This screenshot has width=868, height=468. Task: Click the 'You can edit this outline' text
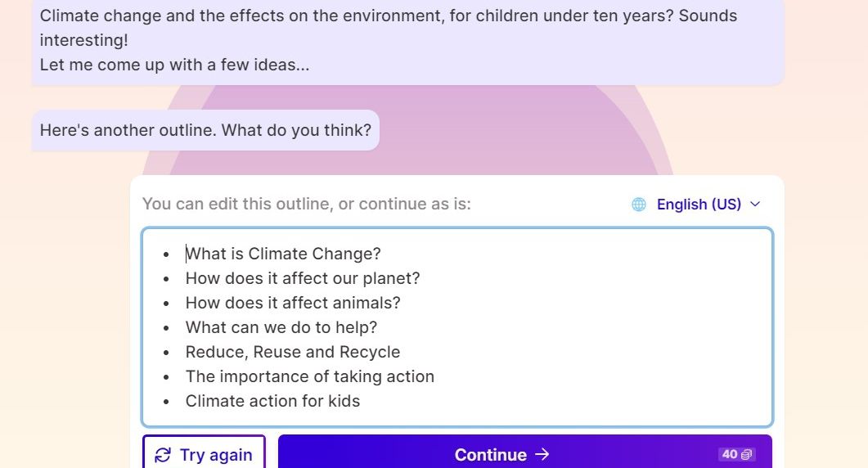pos(307,204)
